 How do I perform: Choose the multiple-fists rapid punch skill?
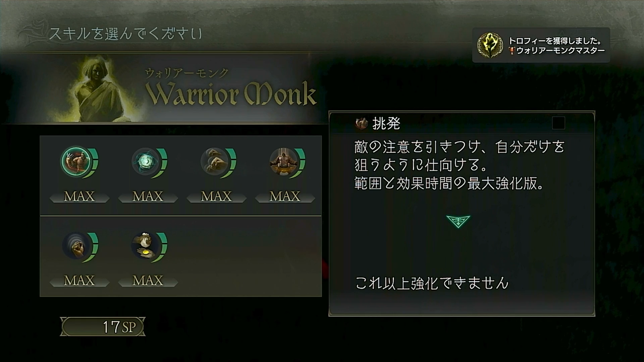tap(214, 162)
